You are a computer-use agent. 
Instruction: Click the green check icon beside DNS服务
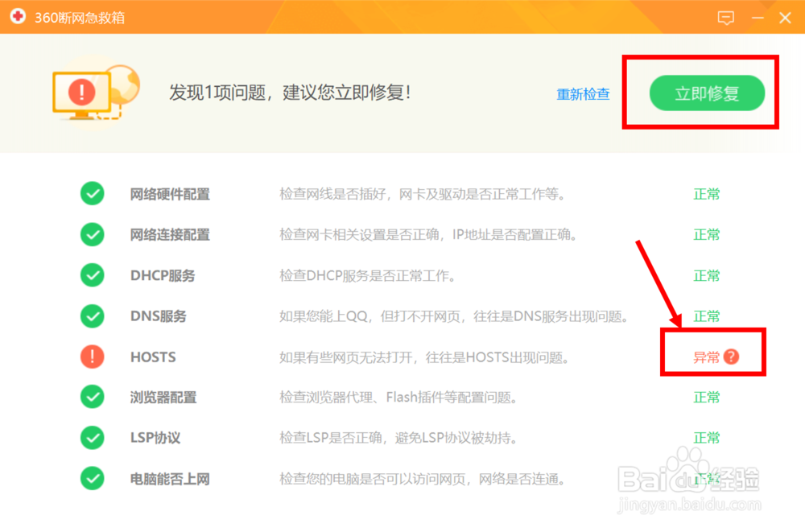click(x=92, y=315)
